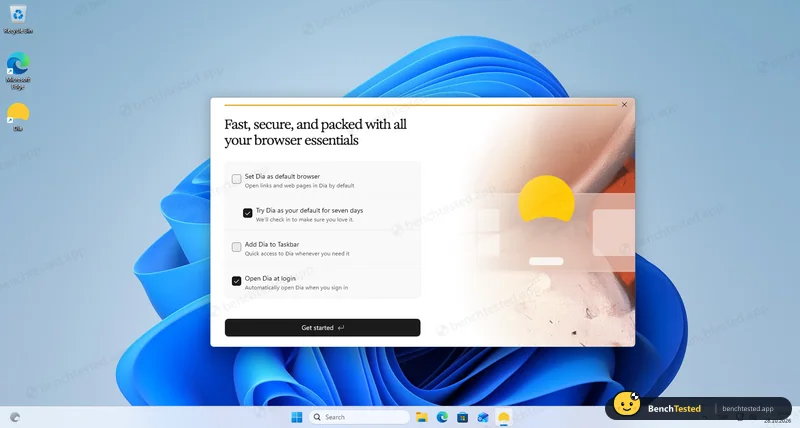Click the 'Automatically open Dia when you sign in' text
The height and width of the screenshot is (428, 800).
pyautogui.click(x=296, y=288)
